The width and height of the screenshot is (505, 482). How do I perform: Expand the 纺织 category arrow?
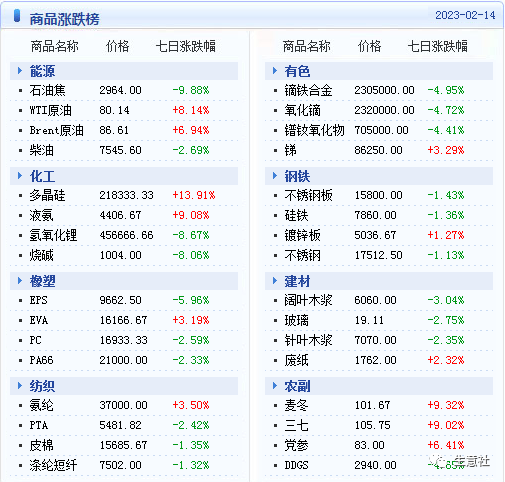20,386
